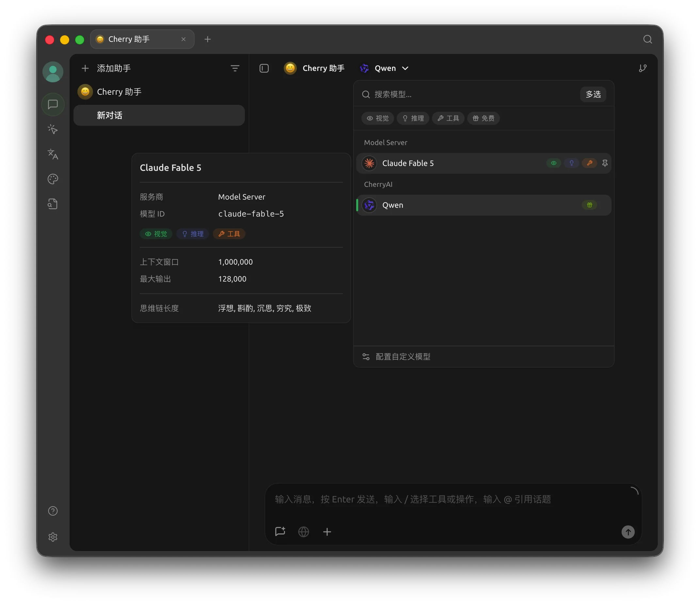
Task: Click the 搜索模型 search field
Action: pyautogui.click(x=469, y=94)
